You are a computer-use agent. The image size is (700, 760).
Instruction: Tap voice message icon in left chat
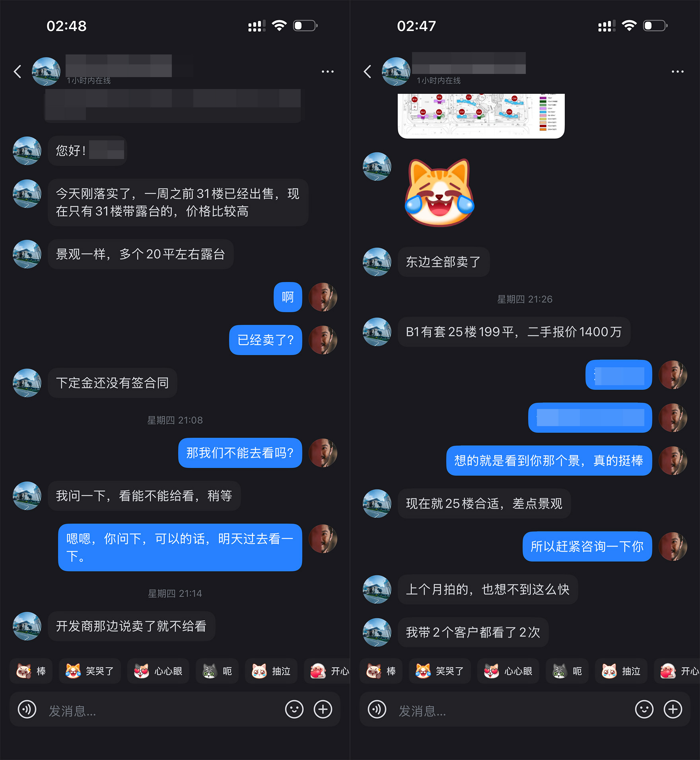click(x=27, y=710)
